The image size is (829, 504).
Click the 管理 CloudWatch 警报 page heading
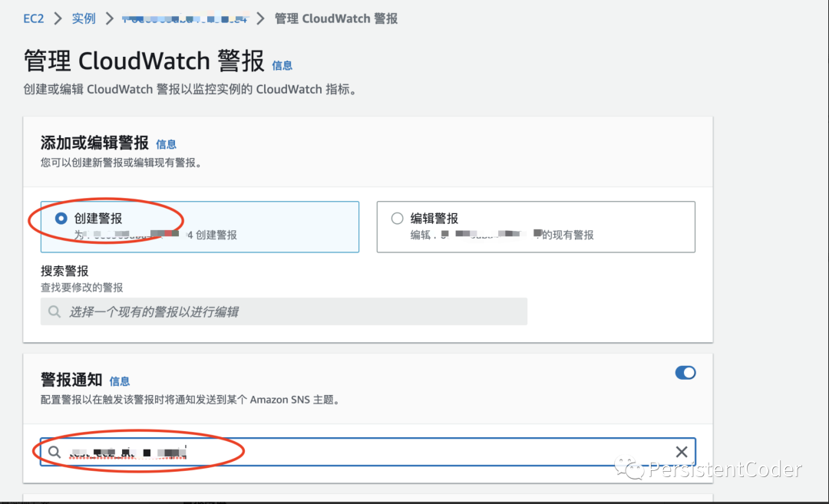tap(144, 61)
